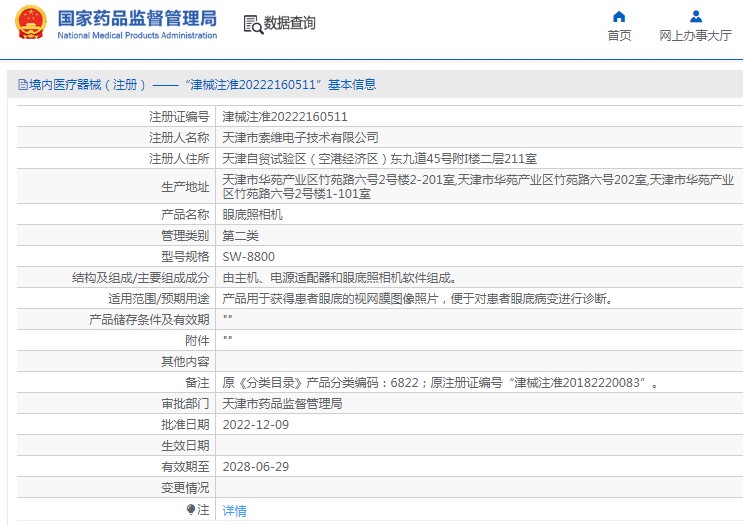Select approving department 天津市药品监督管理局
The image size is (743, 526).
tap(282, 404)
